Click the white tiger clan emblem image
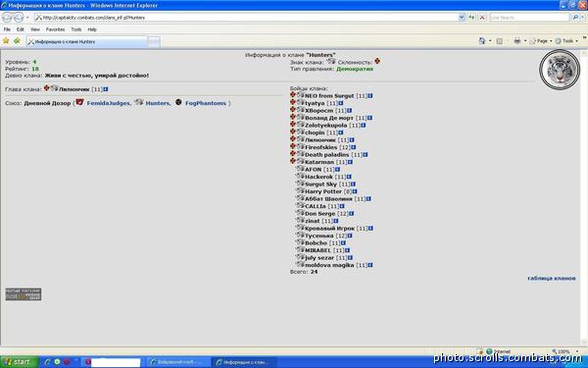 [x=560, y=69]
